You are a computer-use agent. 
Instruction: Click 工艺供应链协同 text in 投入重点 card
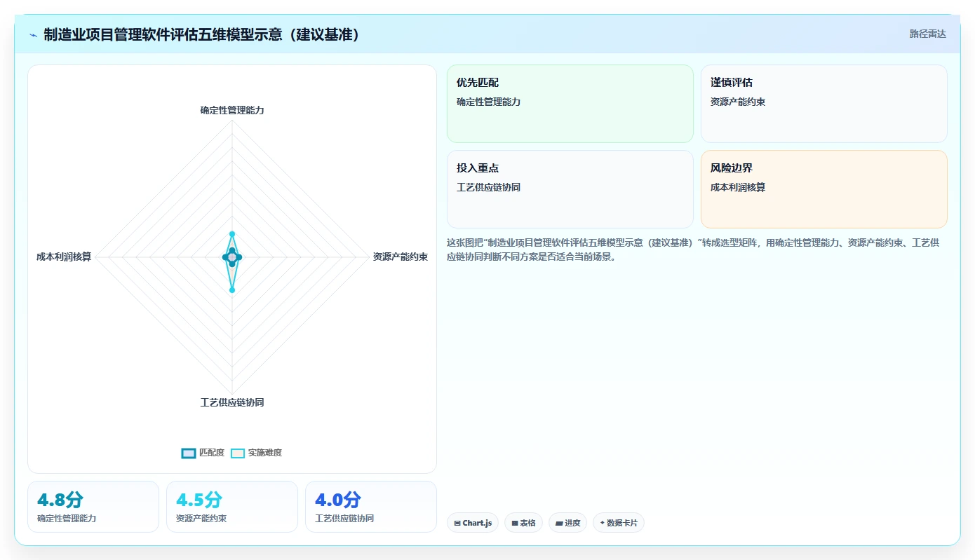488,188
